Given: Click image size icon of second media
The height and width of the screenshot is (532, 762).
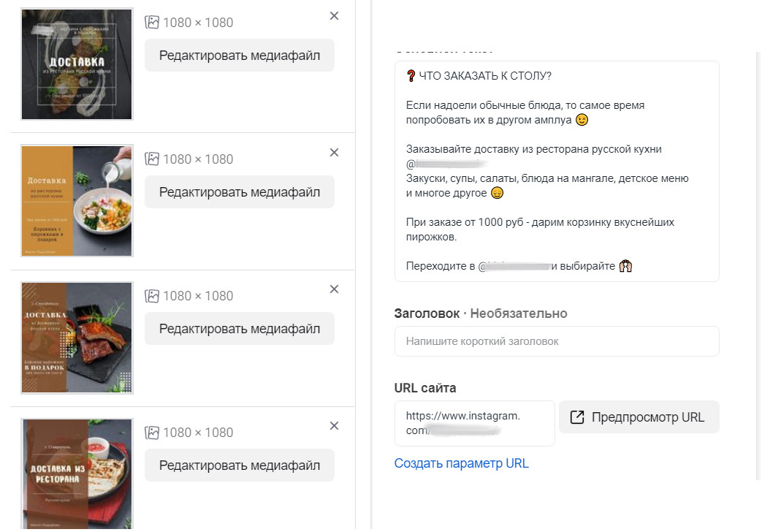Looking at the screenshot, I should pyautogui.click(x=152, y=159).
